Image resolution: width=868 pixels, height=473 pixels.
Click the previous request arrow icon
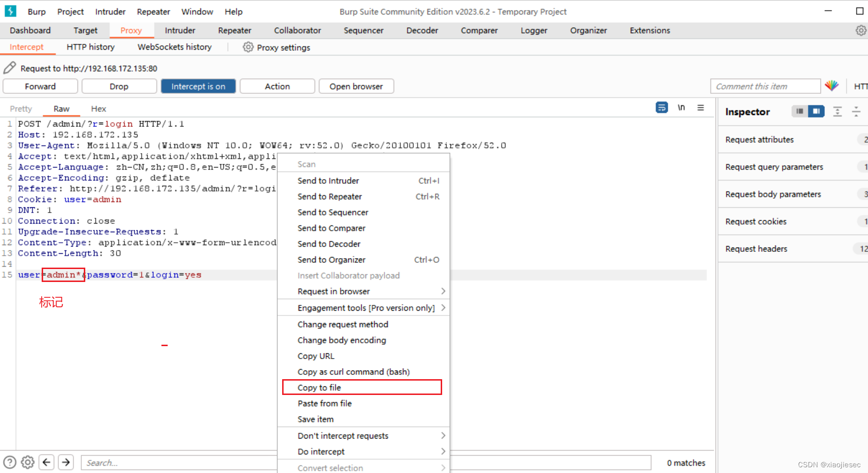pos(46,462)
